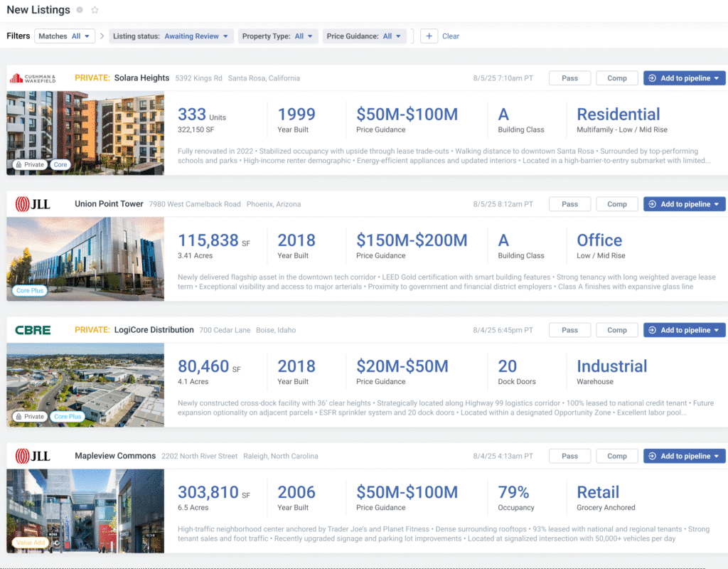
Task: Clear all applied filters
Action: pyautogui.click(x=451, y=36)
